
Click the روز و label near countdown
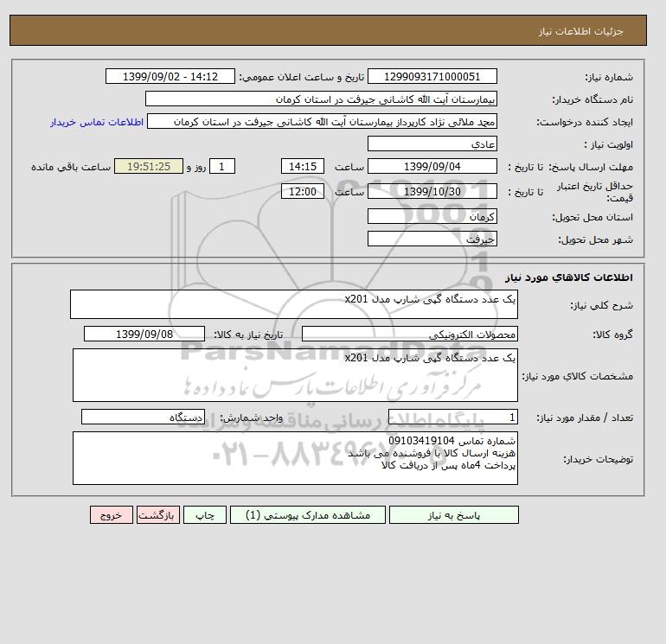195,167
